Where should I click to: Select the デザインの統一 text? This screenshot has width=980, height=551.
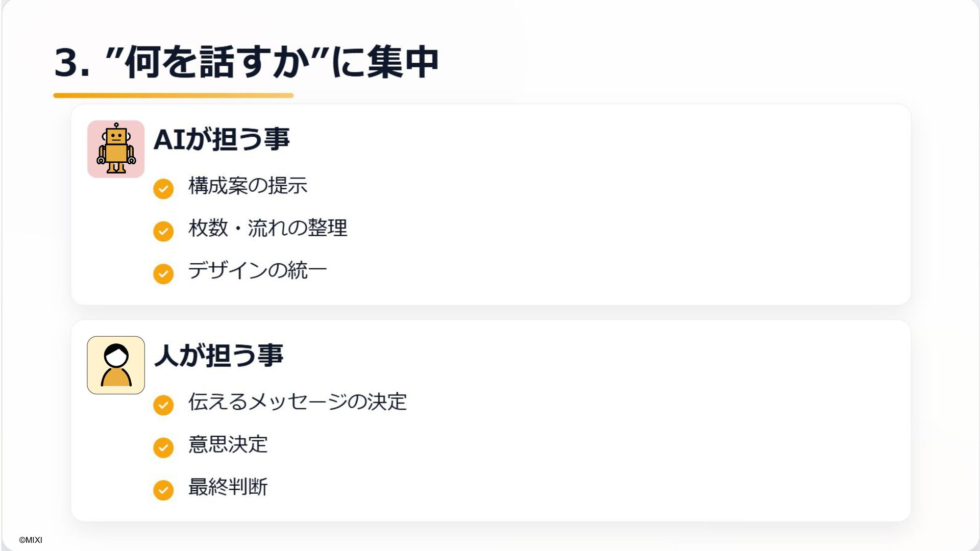click(257, 270)
